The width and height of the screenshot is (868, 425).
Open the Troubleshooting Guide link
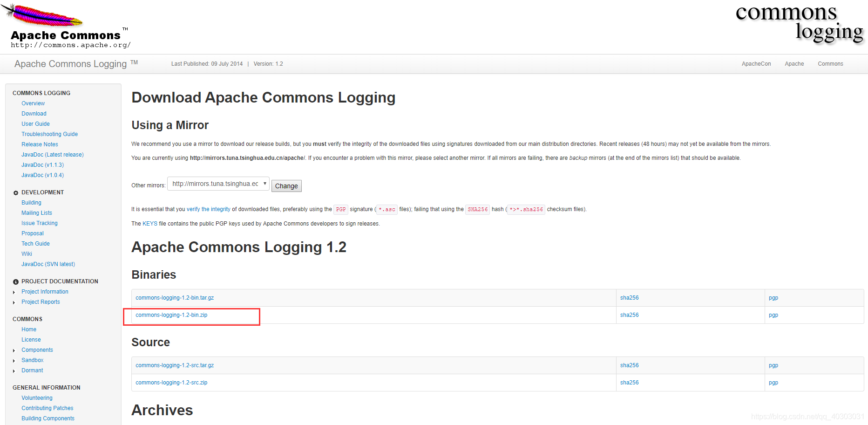(x=49, y=134)
